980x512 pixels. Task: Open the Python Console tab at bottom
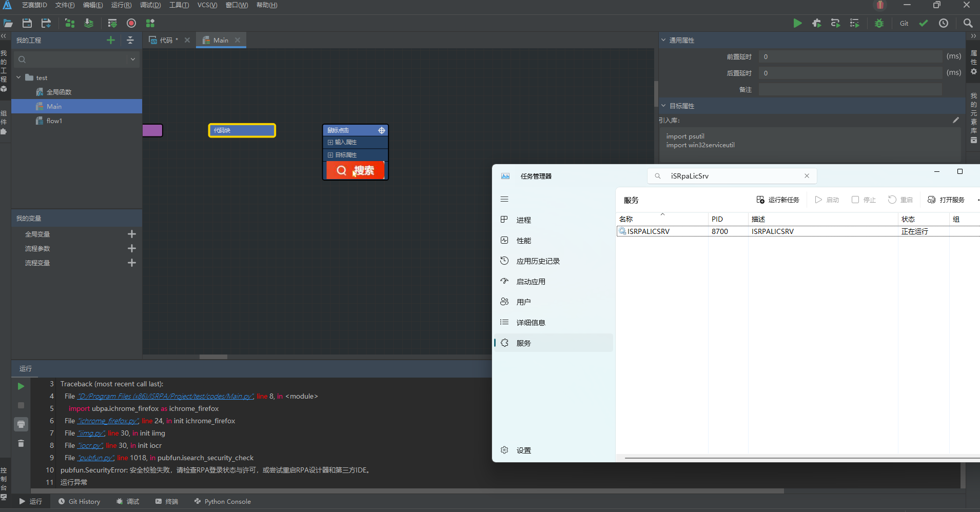click(x=223, y=502)
